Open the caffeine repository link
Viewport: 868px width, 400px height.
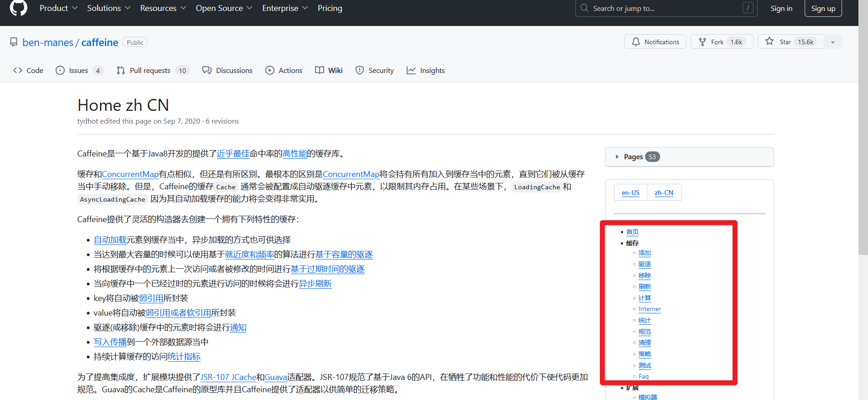100,42
